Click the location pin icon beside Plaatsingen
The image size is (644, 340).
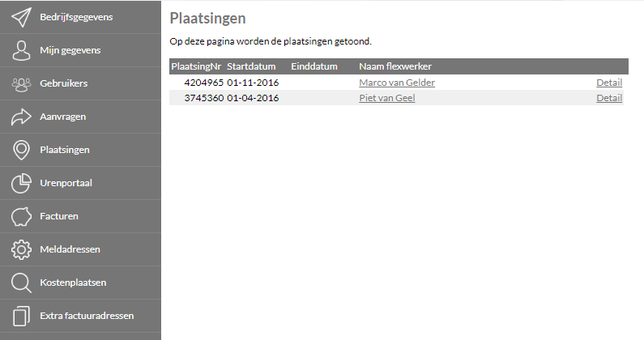(21, 151)
